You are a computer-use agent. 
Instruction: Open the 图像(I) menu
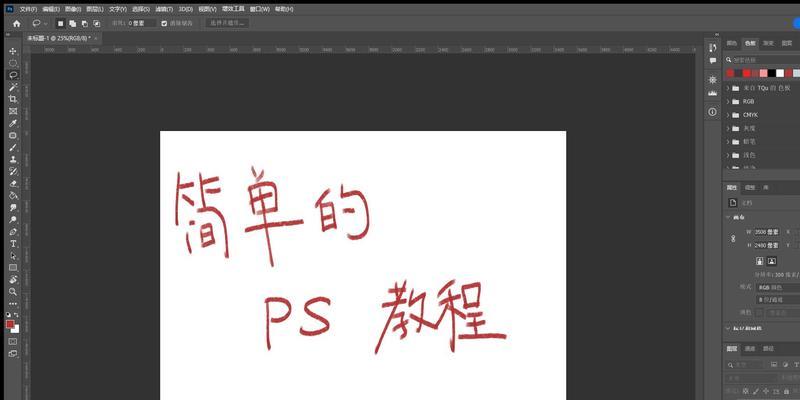point(73,9)
